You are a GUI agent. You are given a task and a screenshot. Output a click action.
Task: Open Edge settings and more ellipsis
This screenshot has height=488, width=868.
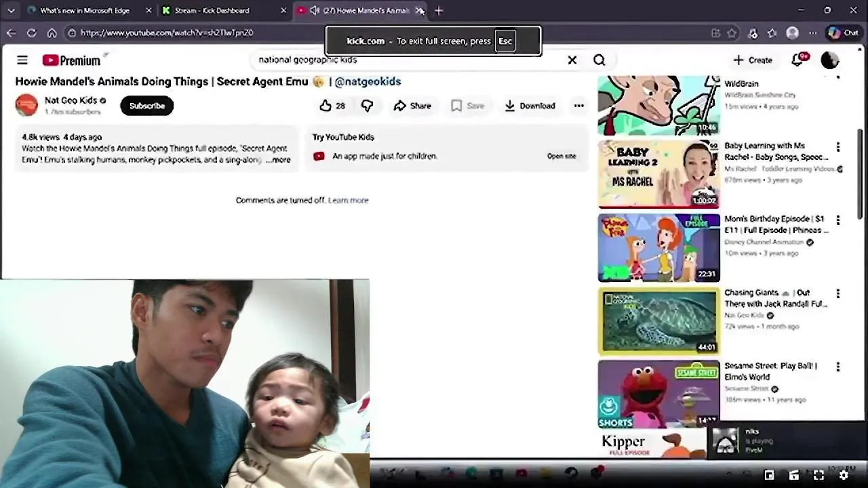click(x=812, y=33)
